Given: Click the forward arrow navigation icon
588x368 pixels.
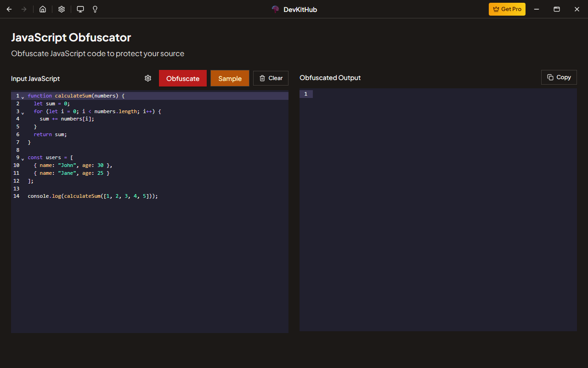Looking at the screenshot, I should (x=24, y=9).
